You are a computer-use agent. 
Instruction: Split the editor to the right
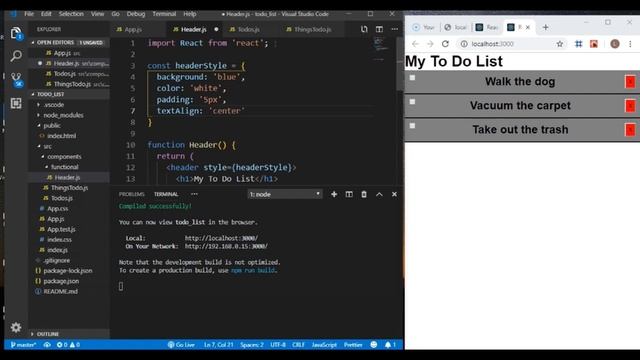pos(379,29)
